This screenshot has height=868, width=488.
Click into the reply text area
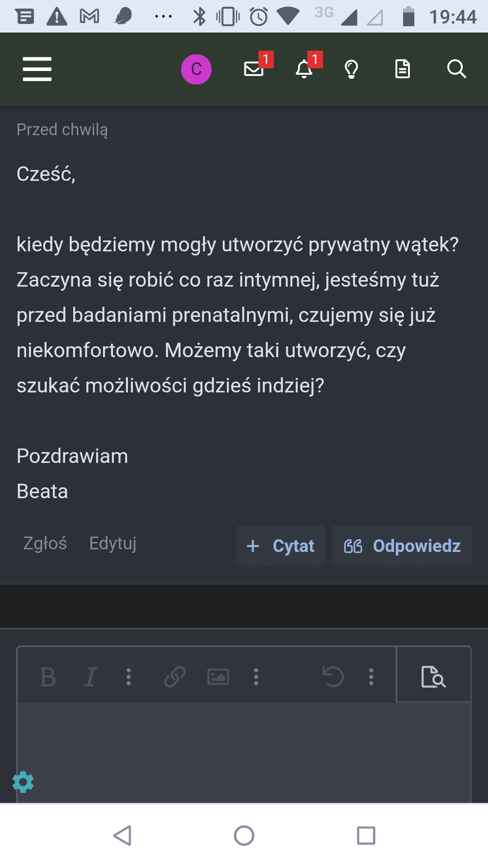(244, 750)
